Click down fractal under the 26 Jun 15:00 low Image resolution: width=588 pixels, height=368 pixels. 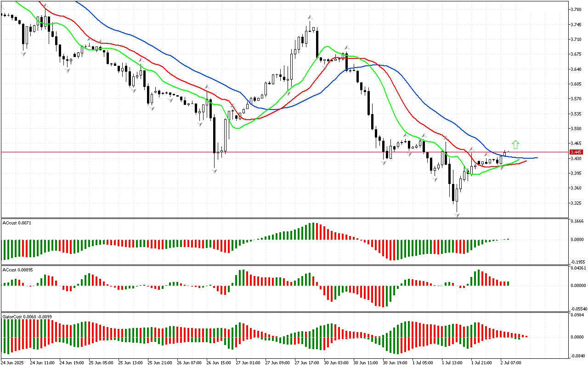click(215, 171)
